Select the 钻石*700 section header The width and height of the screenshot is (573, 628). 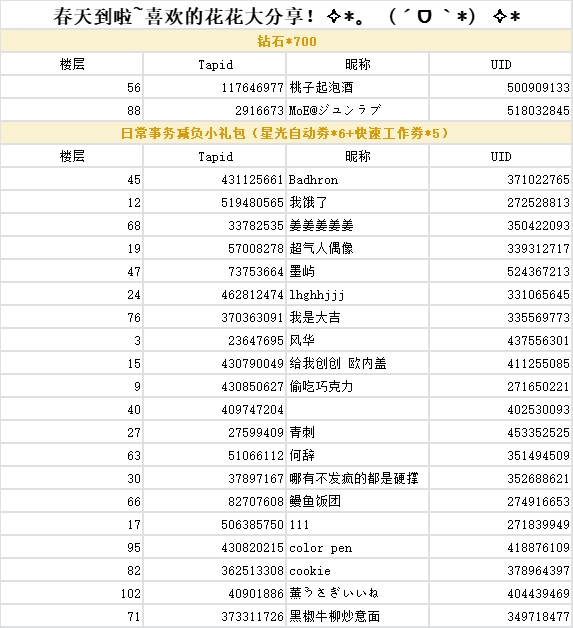pos(286,41)
